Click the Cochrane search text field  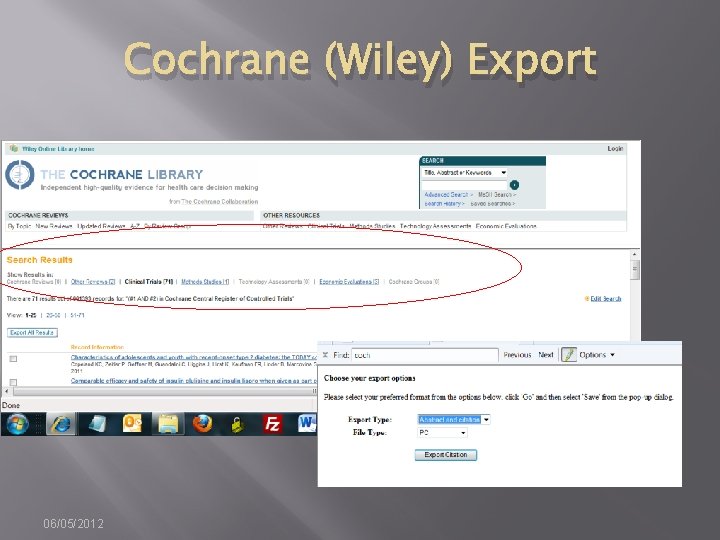coord(464,185)
